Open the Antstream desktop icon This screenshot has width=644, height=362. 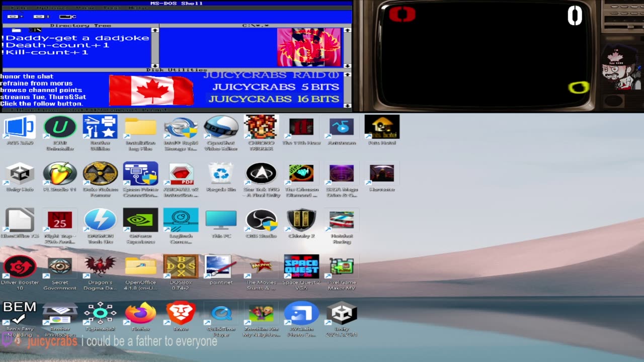[x=342, y=131]
